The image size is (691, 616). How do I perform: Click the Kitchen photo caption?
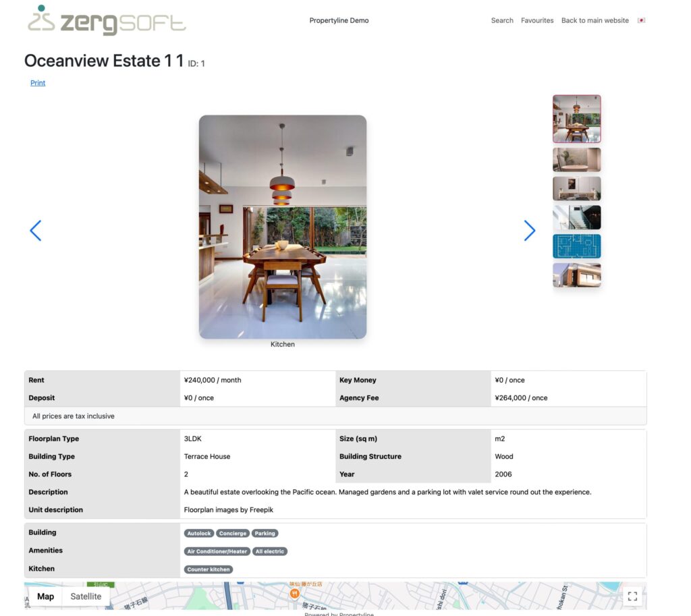tap(283, 344)
